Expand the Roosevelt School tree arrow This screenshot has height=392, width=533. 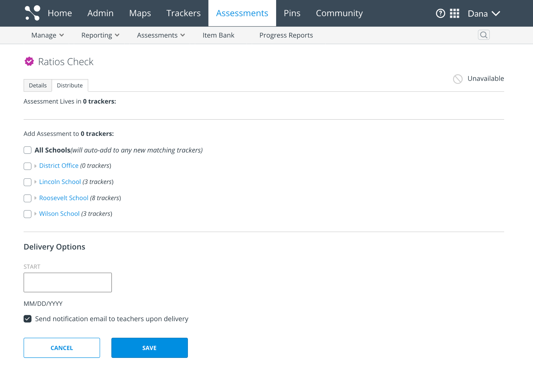(x=35, y=198)
